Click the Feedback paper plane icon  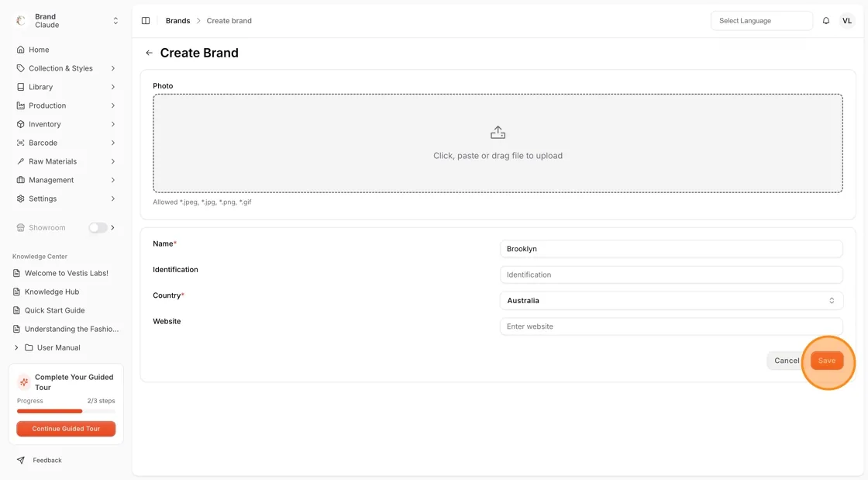pos(20,460)
